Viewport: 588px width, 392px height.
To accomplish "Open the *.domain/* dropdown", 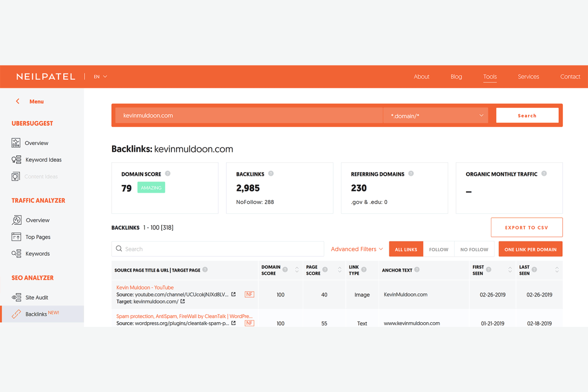I will point(435,116).
